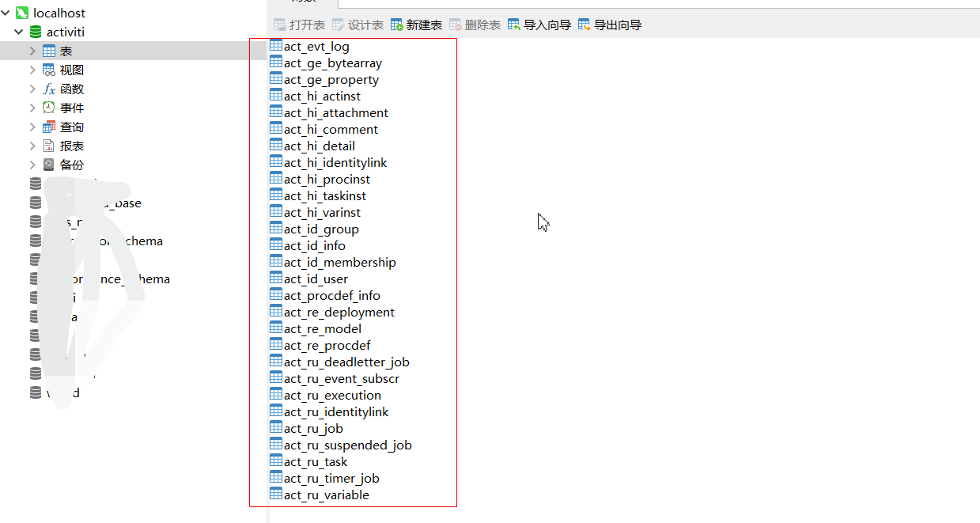The image size is (980, 523).
Task: Select the act_re_deployment table
Action: click(339, 312)
